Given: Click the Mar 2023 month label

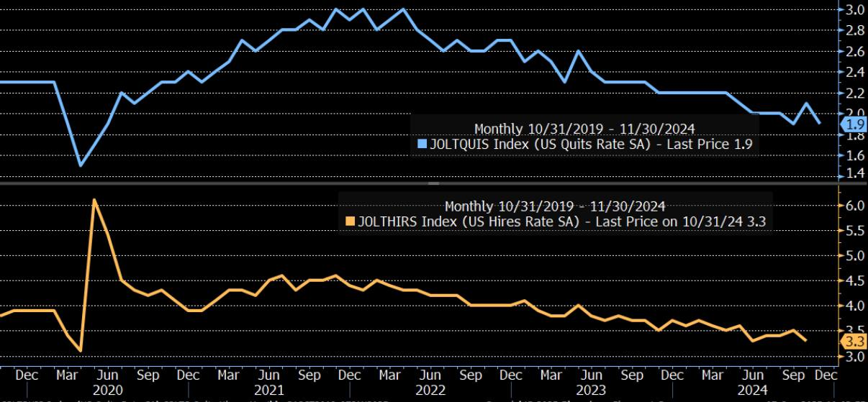Looking at the screenshot, I should coord(551,375).
